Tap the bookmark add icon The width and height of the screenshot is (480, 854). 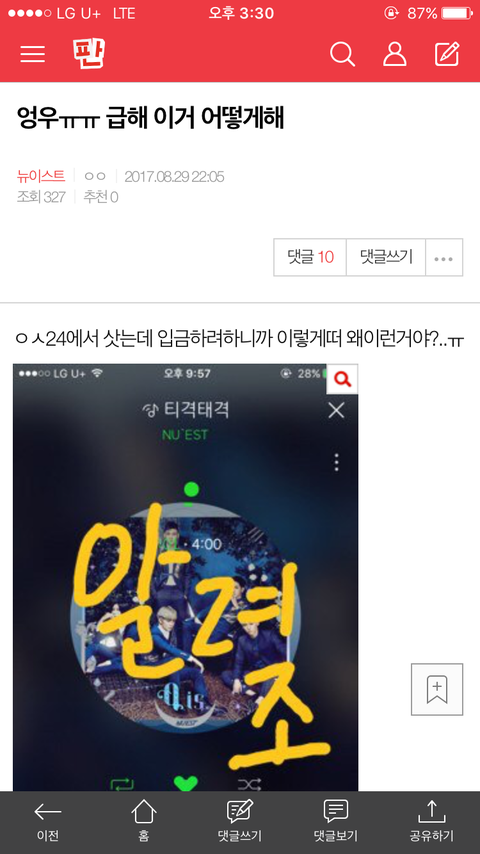coord(437,689)
